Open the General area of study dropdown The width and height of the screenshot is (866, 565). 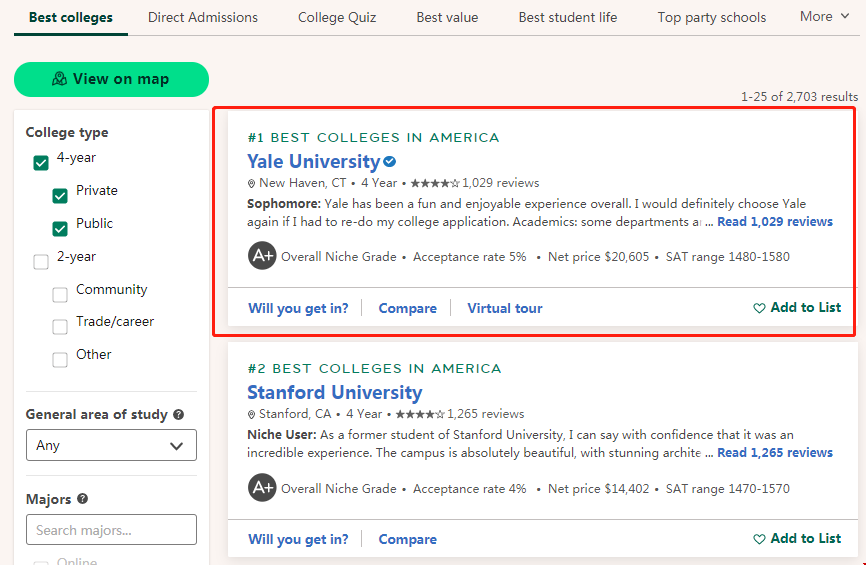pos(111,445)
